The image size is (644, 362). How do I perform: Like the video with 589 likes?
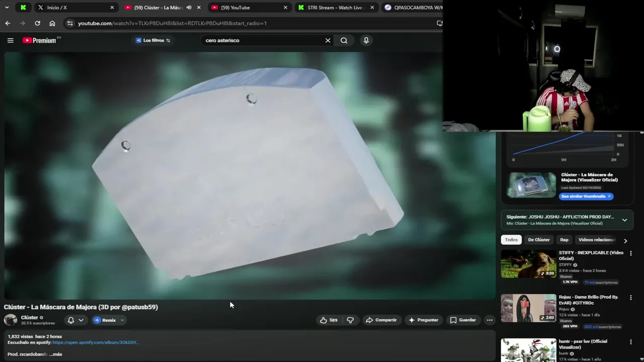(x=329, y=320)
